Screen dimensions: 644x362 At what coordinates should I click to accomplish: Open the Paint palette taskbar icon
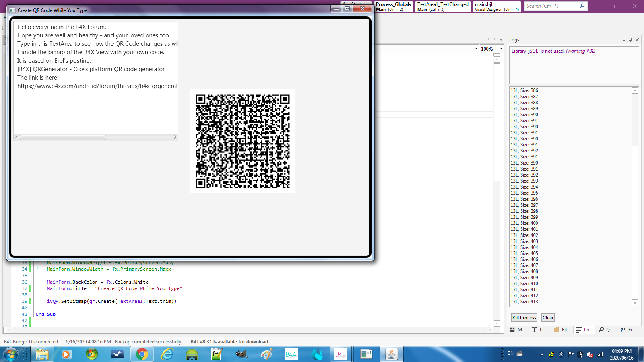pyautogui.click(x=266, y=354)
